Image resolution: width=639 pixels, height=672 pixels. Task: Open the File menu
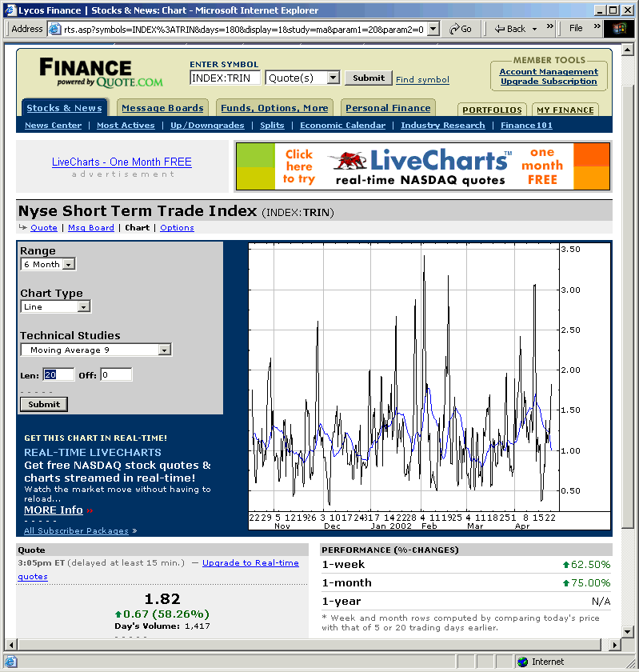click(x=576, y=29)
